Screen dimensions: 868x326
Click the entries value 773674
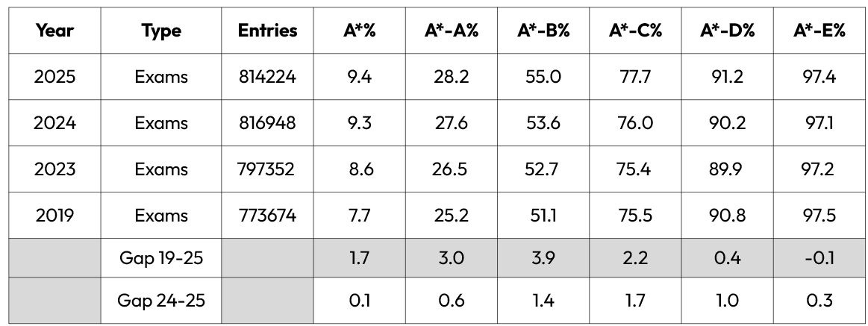[x=267, y=216]
